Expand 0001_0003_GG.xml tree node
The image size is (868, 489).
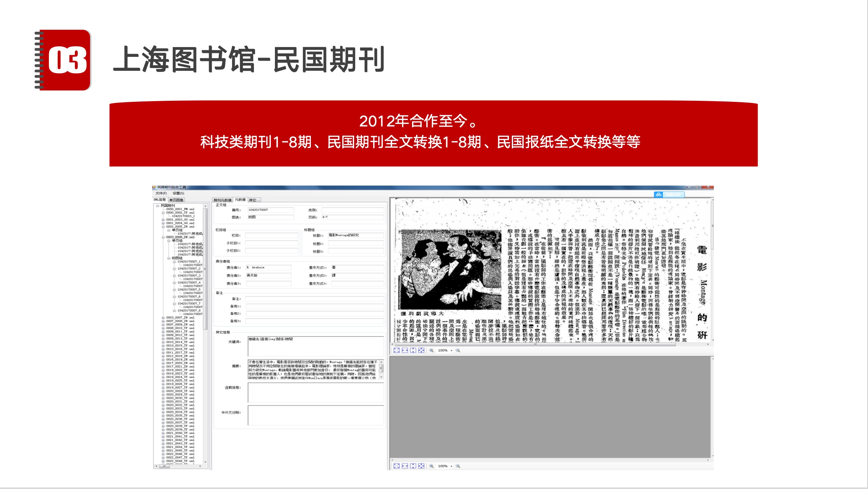(163, 220)
